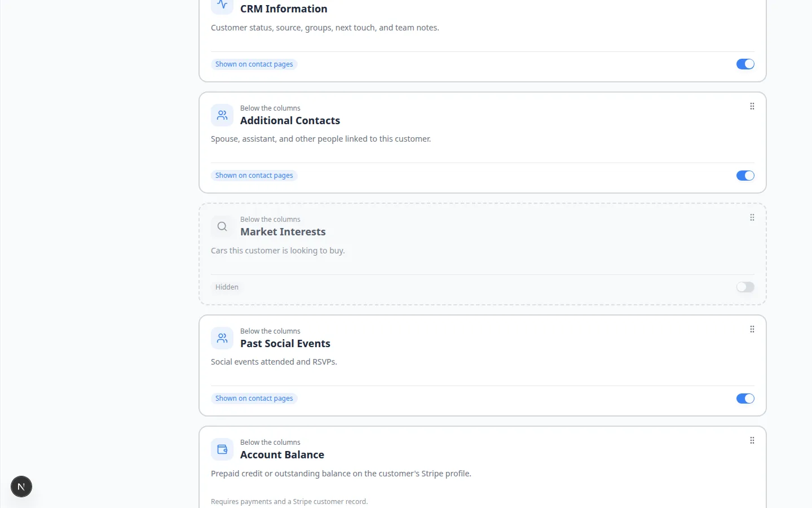Select the 'Account Balance' heading

pyautogui.click(x=282, y=455)
